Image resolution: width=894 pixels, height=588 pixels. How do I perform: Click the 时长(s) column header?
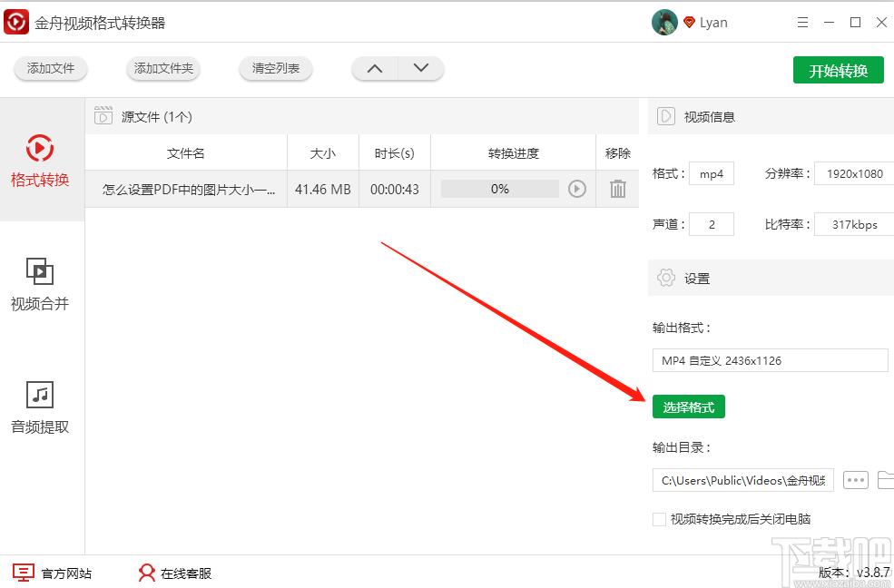[x=395, y=153]
